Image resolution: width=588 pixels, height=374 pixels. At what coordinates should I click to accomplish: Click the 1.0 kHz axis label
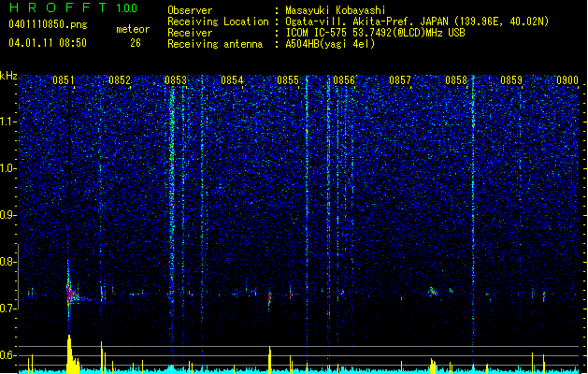8,168
